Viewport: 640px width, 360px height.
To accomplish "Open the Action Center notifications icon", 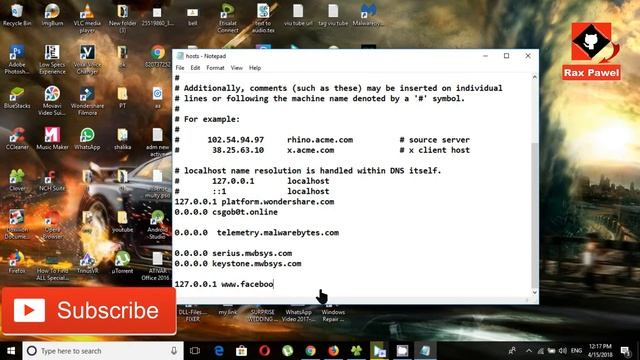I will pos(625,351).
